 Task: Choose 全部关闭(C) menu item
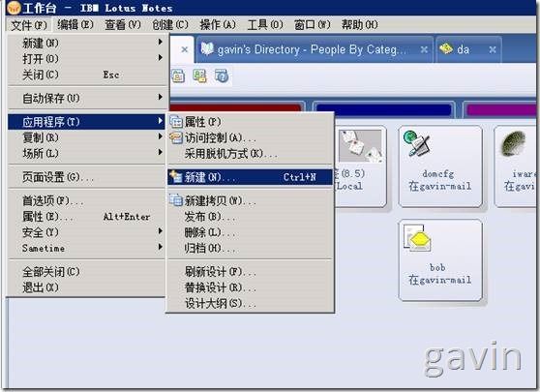click(87, 272)
